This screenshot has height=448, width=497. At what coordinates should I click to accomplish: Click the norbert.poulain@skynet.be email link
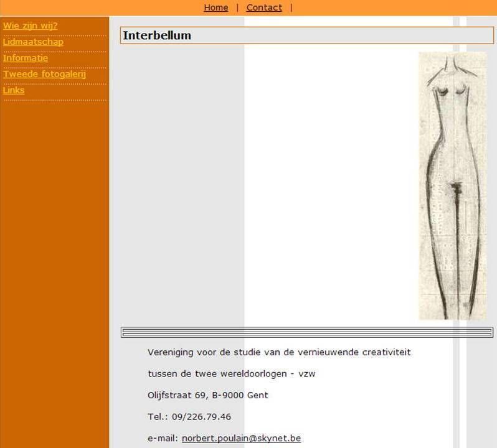[x=241, y=438]
